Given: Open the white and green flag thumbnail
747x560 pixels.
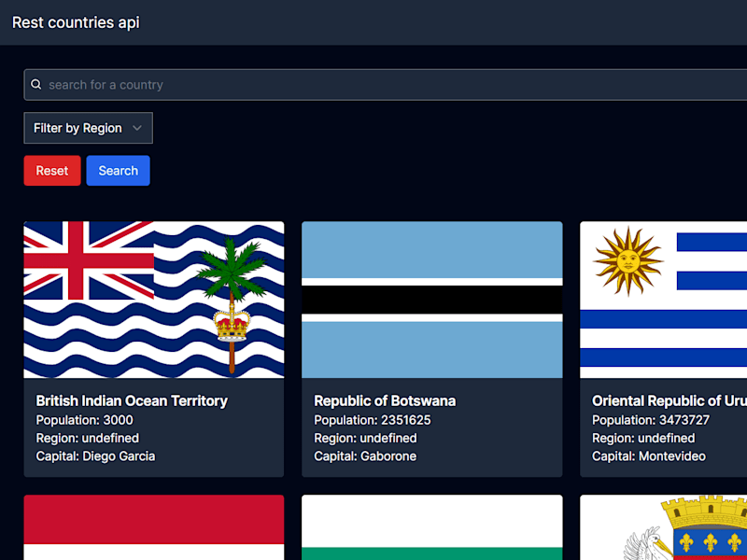Looking at the screenshot, I should coord(432,527).
